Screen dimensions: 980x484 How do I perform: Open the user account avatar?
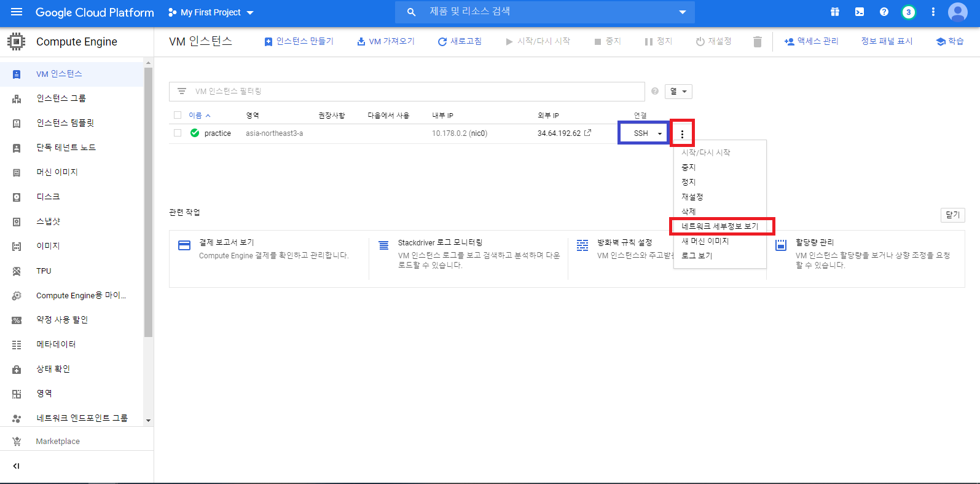(x=957, y=12)
